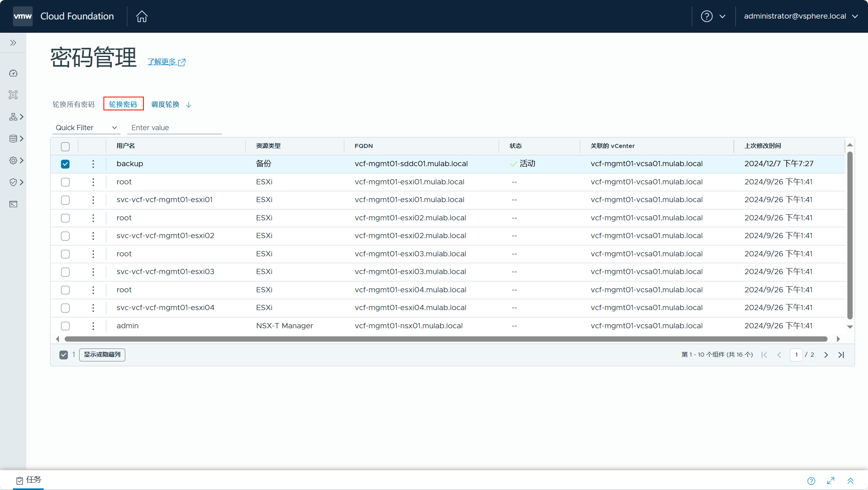Expand lifecycle submenu chevron in sidebar
Screen dimensions: 868x490
pyautogui.click(x=22, y=139)
